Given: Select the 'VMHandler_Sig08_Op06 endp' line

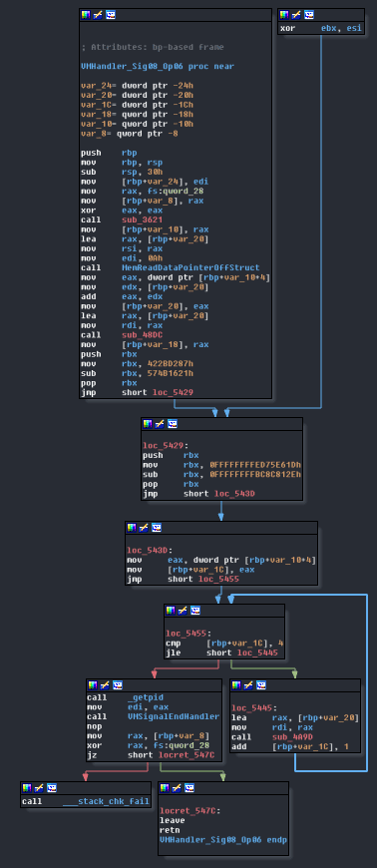Looking at the screenshot, I should (223, 839).
